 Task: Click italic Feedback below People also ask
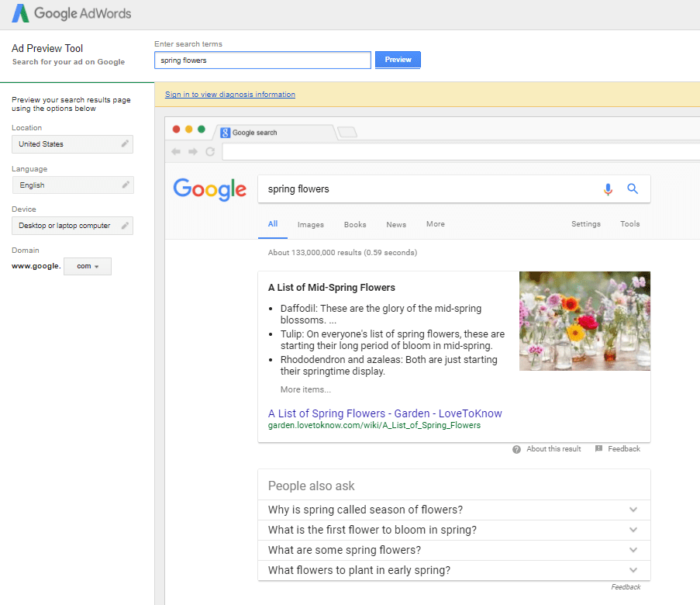click(x=626, y=586)
